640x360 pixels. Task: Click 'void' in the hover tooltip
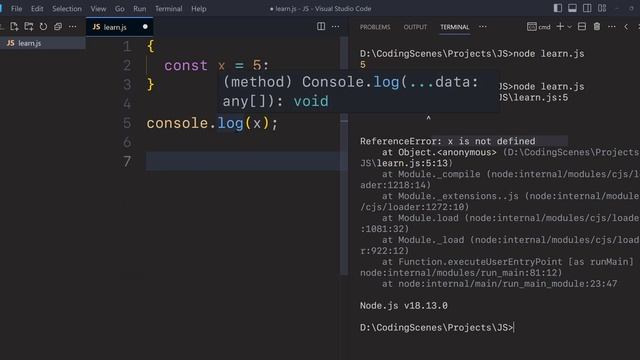pyautogui.click(x=311, y=101)
